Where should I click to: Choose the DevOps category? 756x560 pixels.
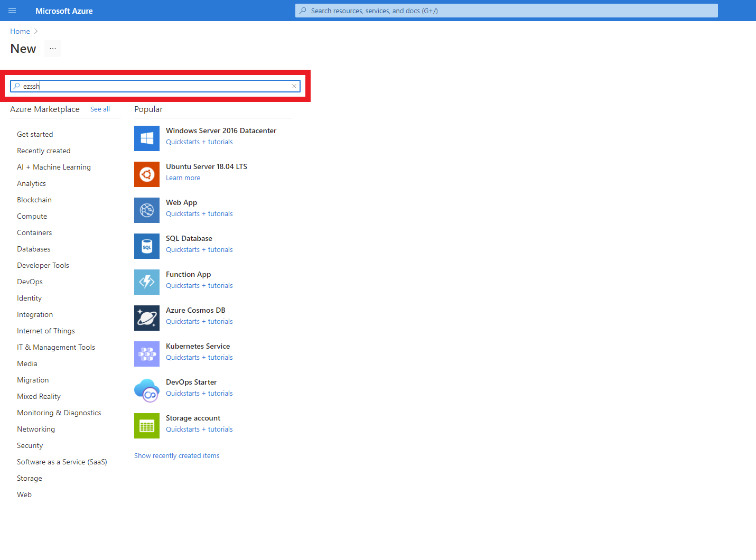30,282
